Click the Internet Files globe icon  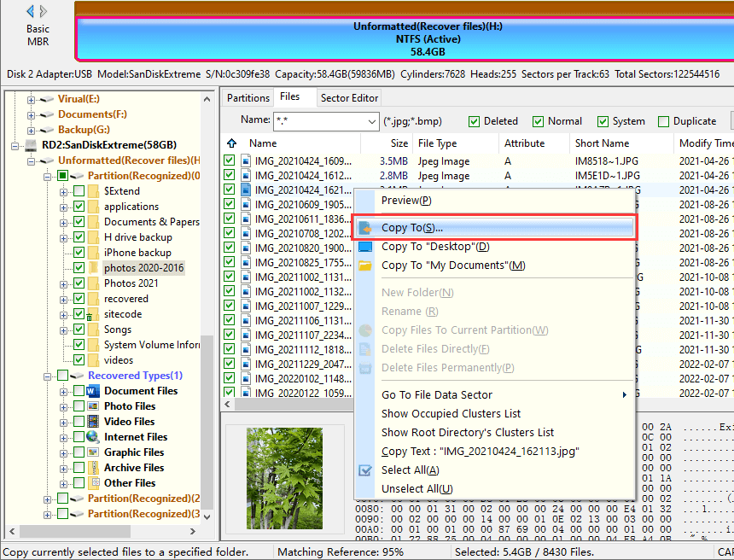(93, 437)
